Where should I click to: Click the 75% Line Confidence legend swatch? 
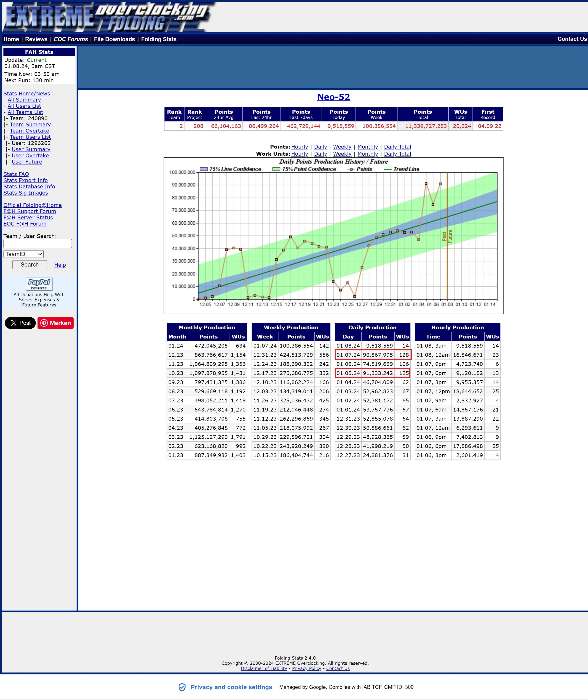pyautogui.click(x=204, y=169)
